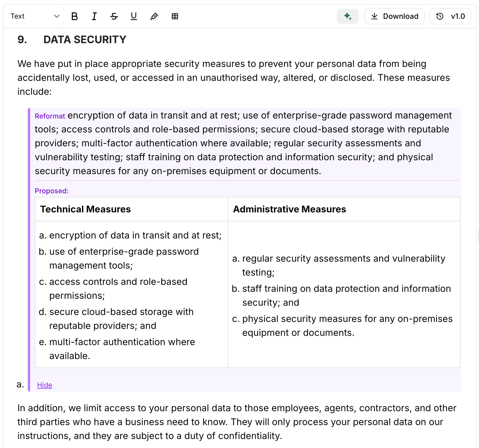Toggle strikethrough formatting
The image size is (479, 448).
114,17
